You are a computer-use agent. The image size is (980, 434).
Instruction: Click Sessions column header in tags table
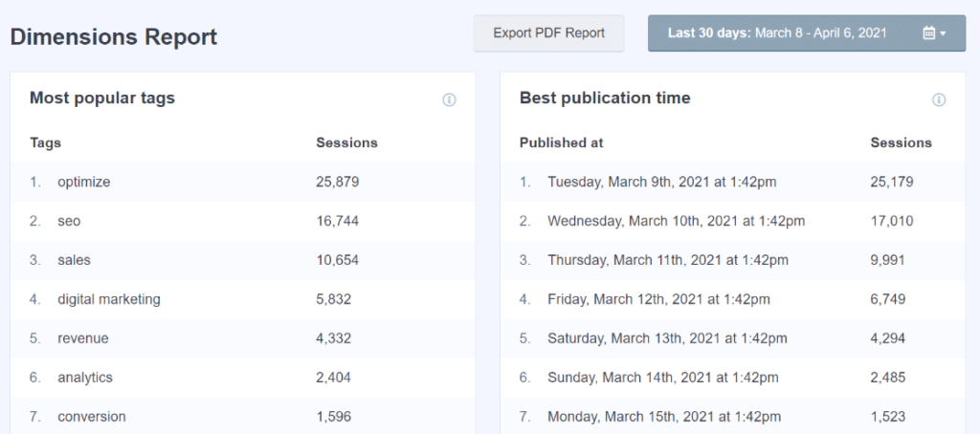click(x=346, y=142)
